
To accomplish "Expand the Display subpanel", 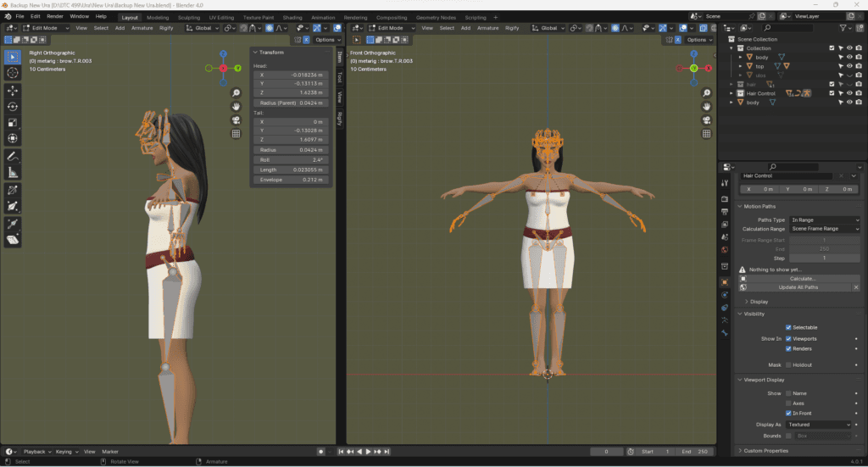I will pyautogui.click(x=758, y=302).
